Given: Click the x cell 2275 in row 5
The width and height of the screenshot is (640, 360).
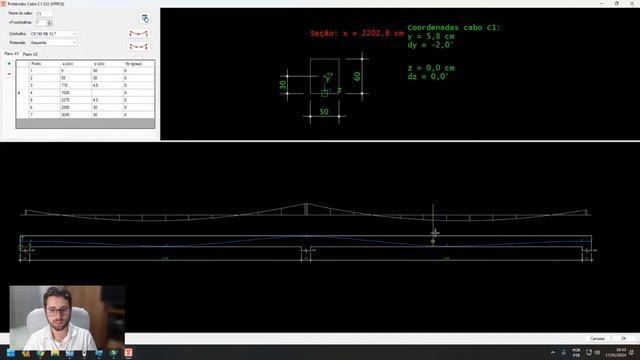Looking at the screenshot, I should [x=76, y=100].
